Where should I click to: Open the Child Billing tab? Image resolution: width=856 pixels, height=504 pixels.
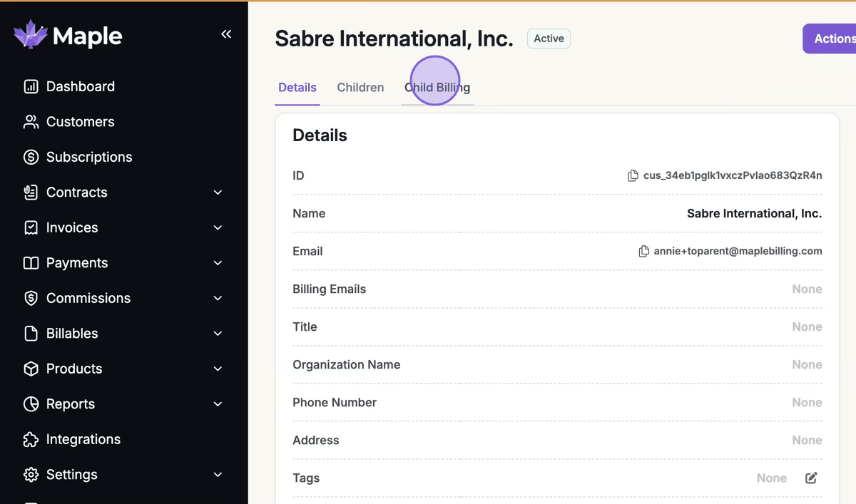[437, 88]
